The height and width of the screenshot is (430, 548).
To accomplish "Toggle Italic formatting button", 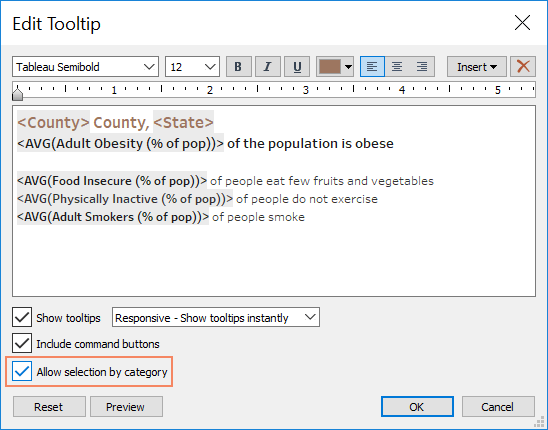I will tap(268, 66).
